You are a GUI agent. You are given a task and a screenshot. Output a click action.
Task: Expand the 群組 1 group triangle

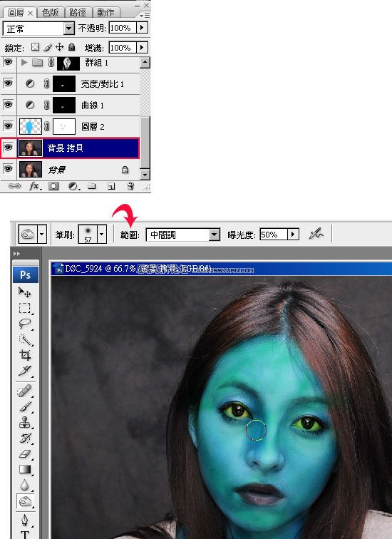tap(24, 63)
